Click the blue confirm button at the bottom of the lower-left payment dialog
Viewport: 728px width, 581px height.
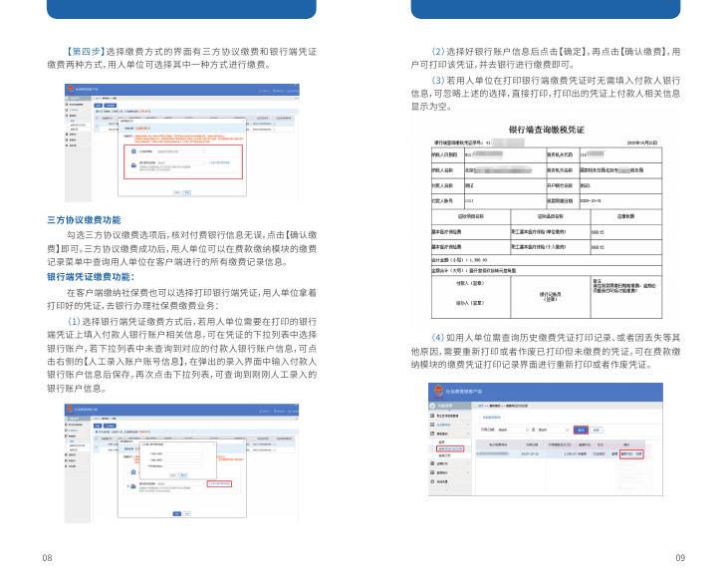click(177, 513)
